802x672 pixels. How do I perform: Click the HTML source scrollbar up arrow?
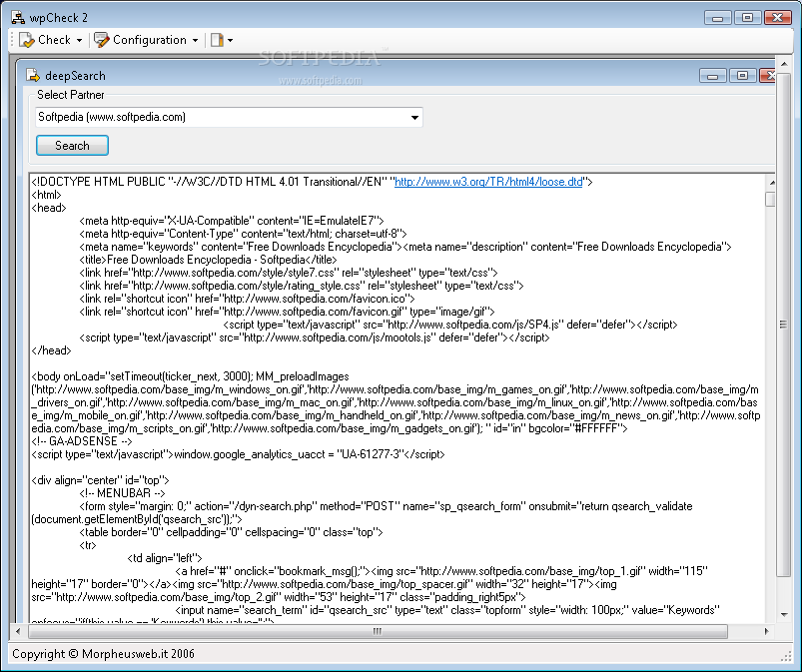(771, 183)
